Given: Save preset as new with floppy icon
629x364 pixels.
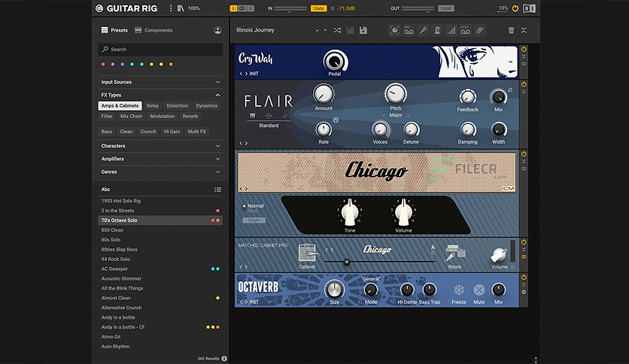Looking at the screenshot, I should 363,30.
